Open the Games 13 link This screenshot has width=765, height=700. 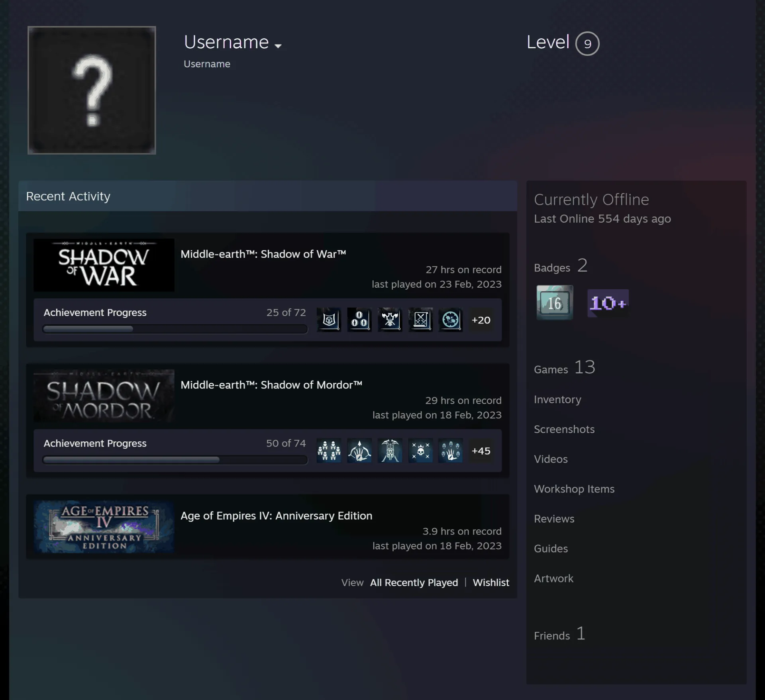pos(565,367)
